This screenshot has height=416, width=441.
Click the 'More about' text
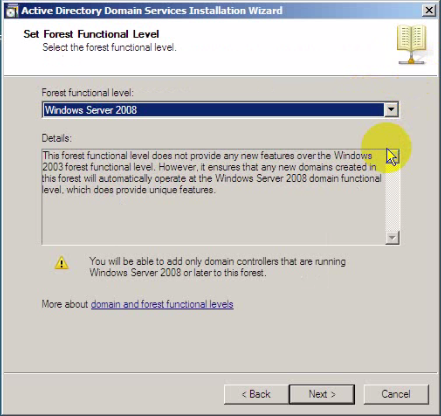coord(65,304)
